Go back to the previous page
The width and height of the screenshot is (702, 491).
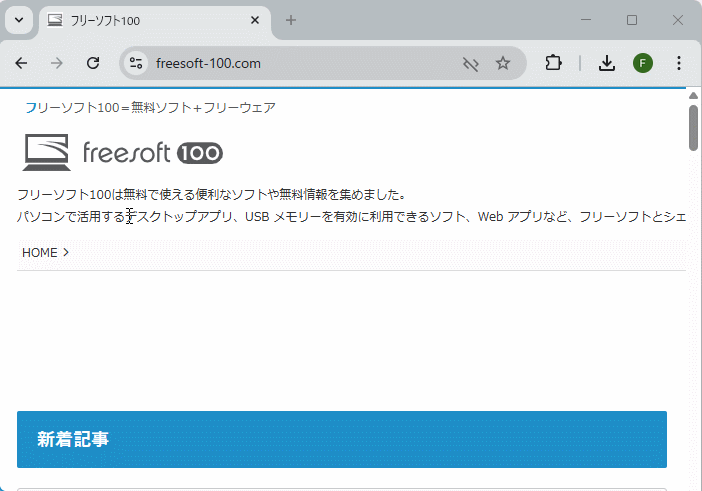pos(22,63)
